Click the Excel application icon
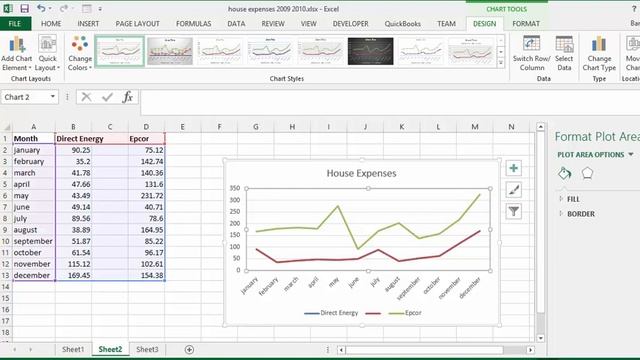Image resolution: width=640 pixels, height=360 pixels. point(7,9)
